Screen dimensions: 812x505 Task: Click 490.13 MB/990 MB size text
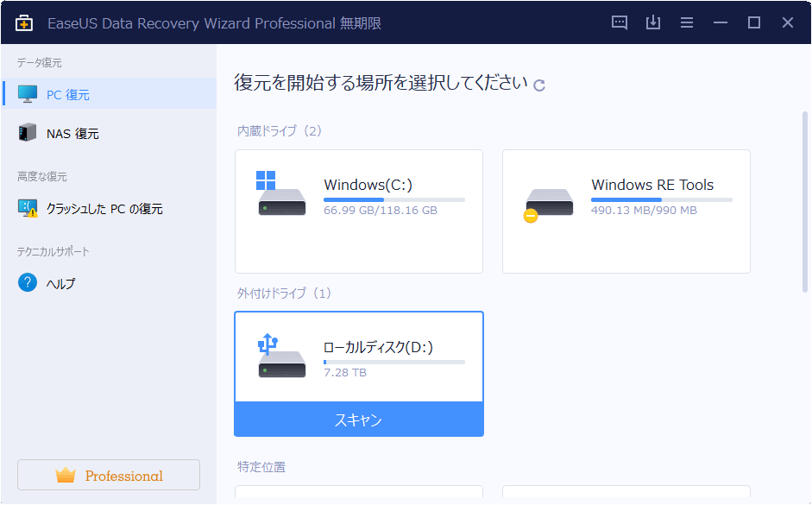pos(645,211)
